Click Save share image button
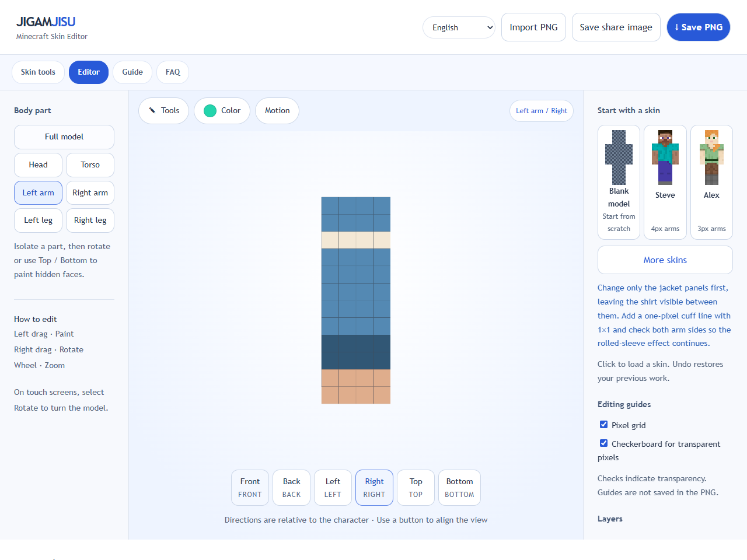This screenshot has width=747, height=560. (x=616, y=27)
